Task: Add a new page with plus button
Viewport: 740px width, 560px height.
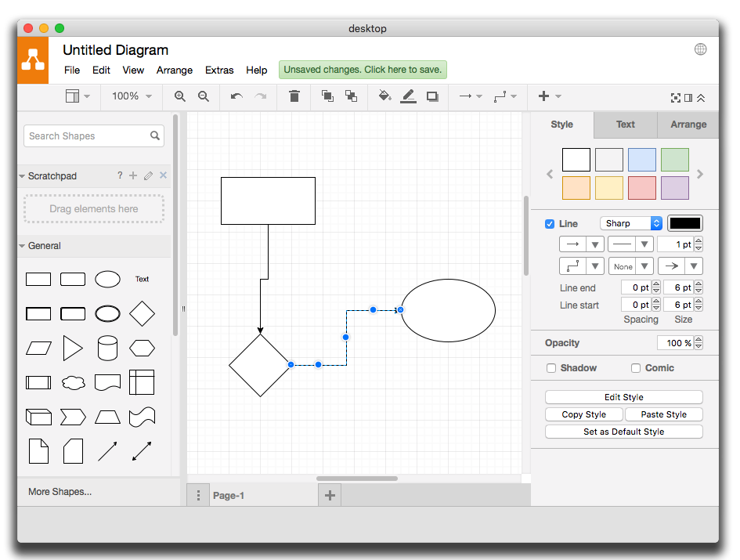Action: click(330, 495)
